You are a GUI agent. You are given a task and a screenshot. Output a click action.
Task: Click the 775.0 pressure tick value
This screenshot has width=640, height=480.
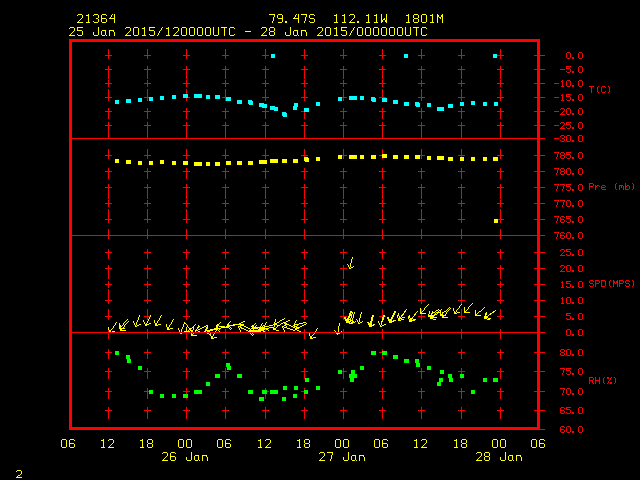(569, 187)
